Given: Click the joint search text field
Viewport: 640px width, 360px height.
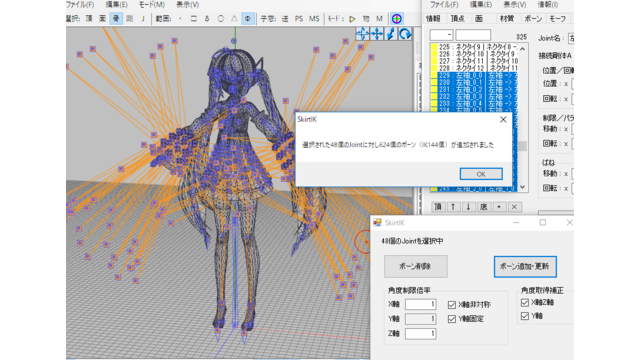Looking at the screenshot, I should pyautogui.click(x=473, y=35).
